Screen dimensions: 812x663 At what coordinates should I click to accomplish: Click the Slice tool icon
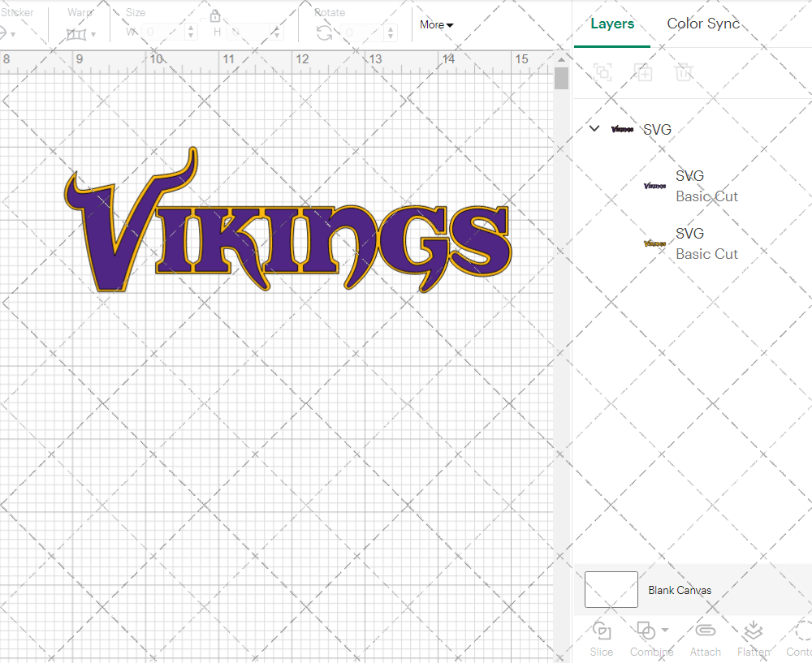pyautogui.click(x=602, y=631)
